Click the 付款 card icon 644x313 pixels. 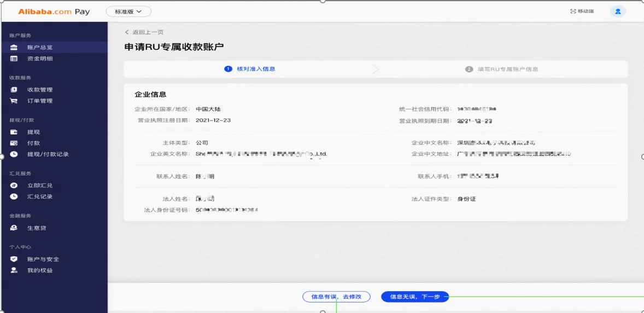point(14,143)
